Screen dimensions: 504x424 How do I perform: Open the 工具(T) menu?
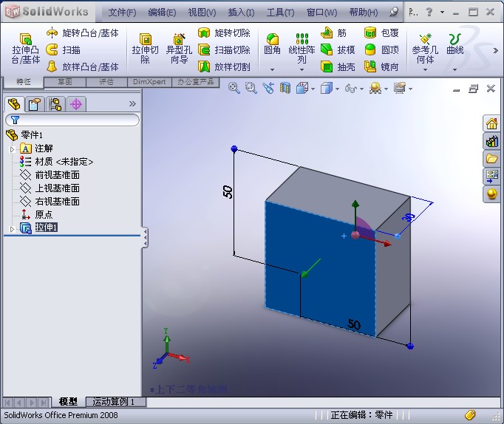tap(280, 13)
